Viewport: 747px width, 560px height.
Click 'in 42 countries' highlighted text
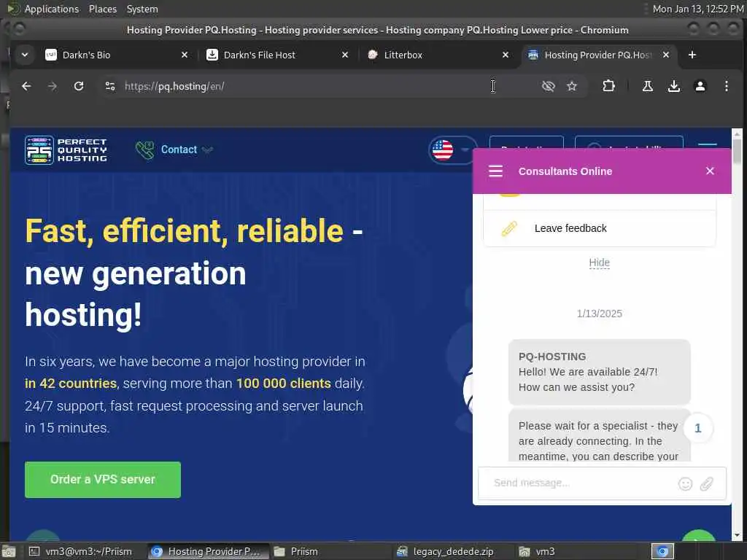click(71, 384)
